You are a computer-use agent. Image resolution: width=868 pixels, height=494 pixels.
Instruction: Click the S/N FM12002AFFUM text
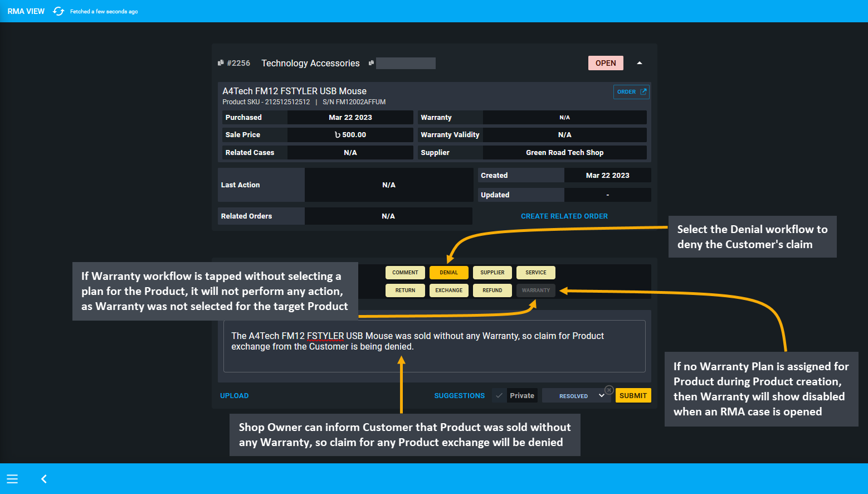pos(354,102)
